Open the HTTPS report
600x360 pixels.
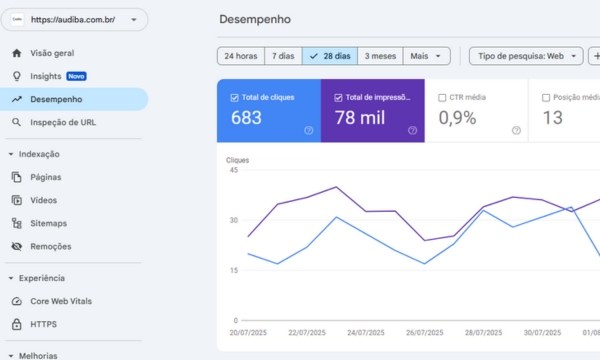74,324
